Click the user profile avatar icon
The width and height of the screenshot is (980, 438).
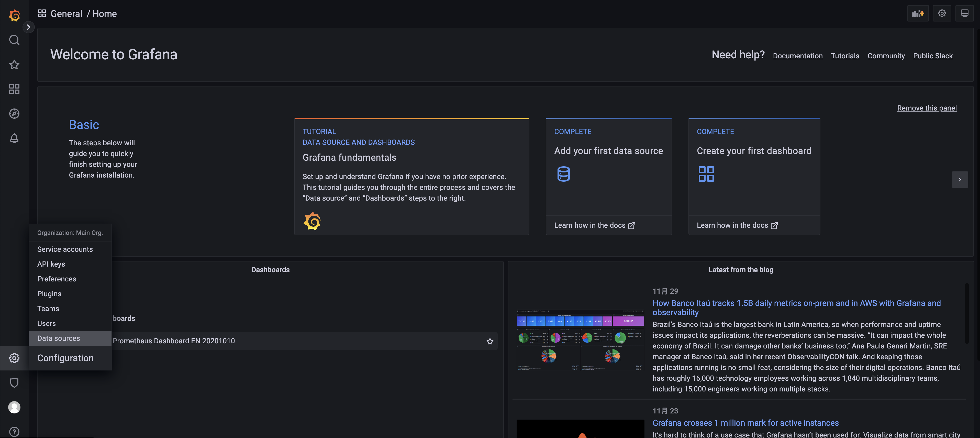pyautogui.click(x=14, y=407)
